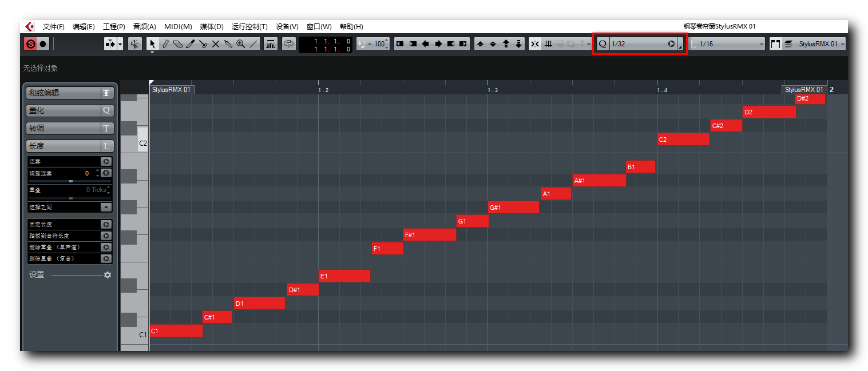The image size is (868, 371).
Task: Toggle Snap on/off icon
Action: point(535,43)
